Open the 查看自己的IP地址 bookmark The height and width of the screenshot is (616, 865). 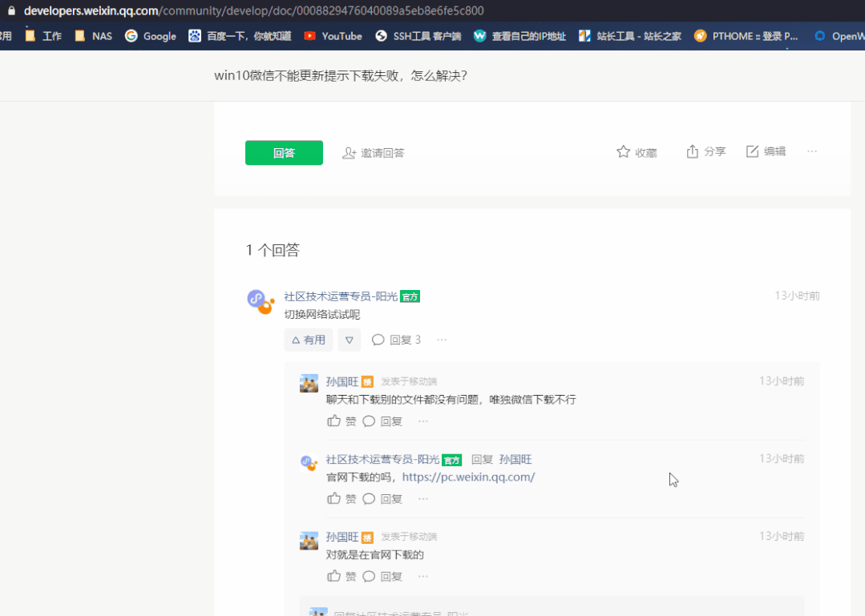519,36
